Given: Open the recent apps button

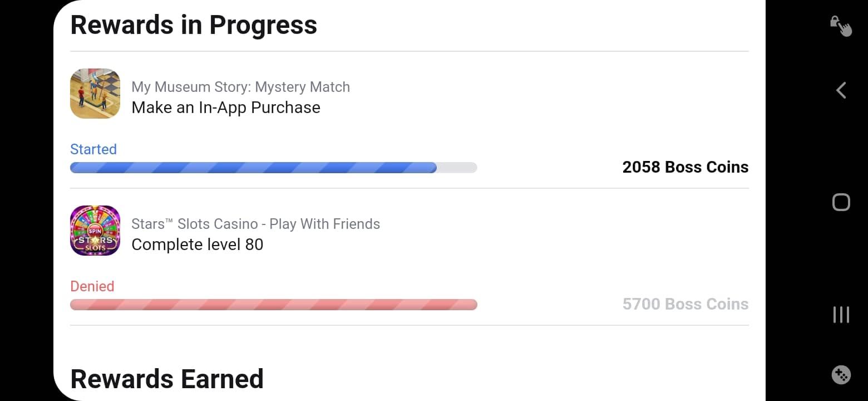Looking at the screenshot, I should click(841, 315).
